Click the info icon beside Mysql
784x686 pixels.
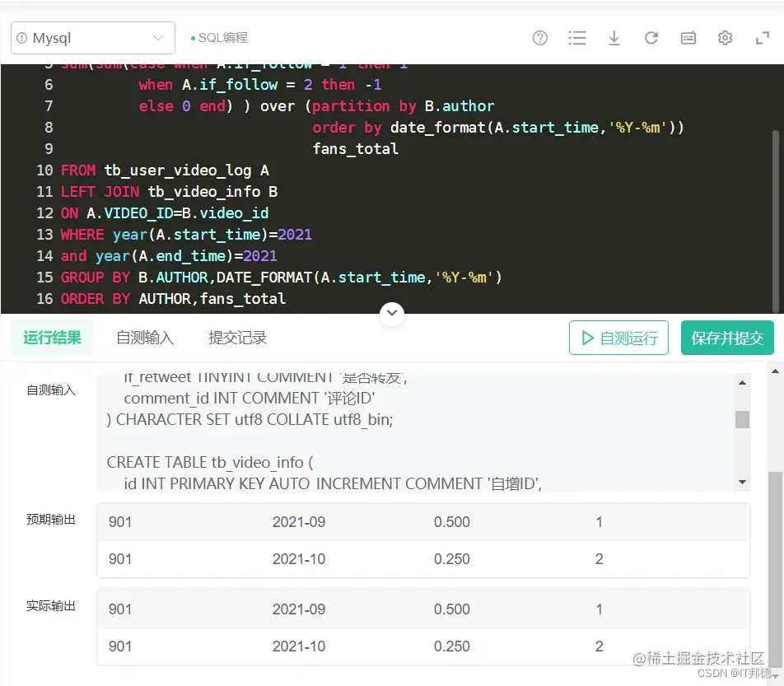tap(22, 38)
